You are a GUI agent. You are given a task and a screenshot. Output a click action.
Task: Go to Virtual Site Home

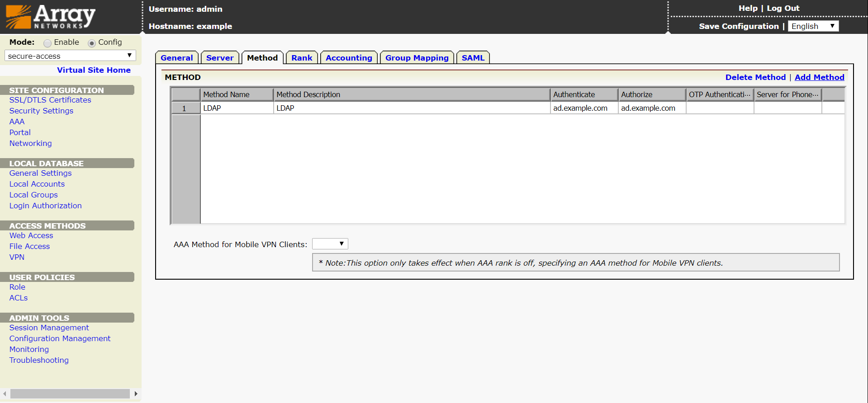point(94,70)
